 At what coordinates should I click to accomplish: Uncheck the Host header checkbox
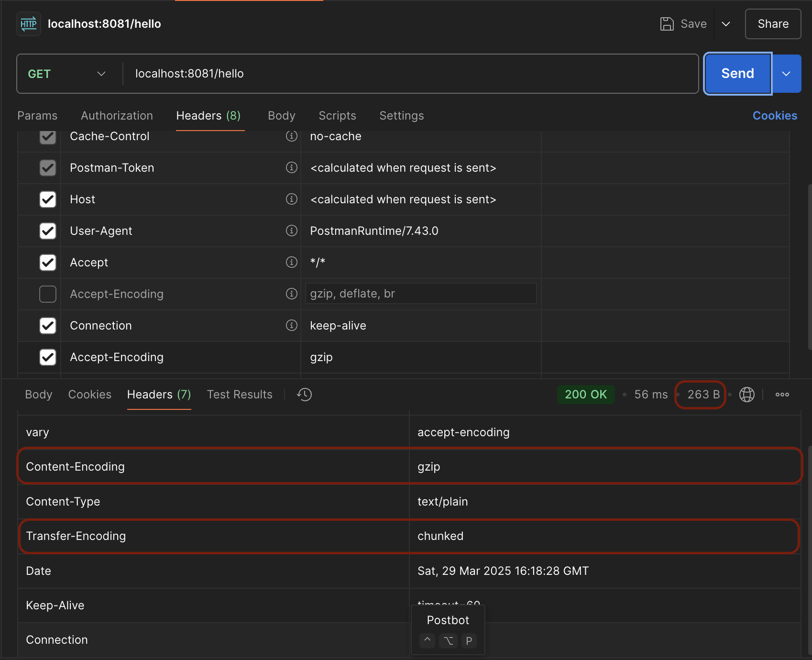pyautogui.click(x=48, y=199)
